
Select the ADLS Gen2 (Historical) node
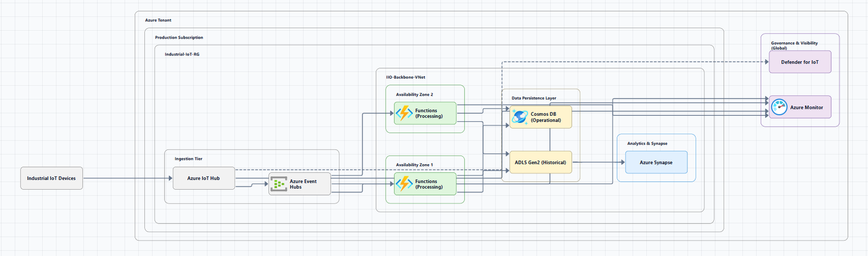click(x=540, y=163)
